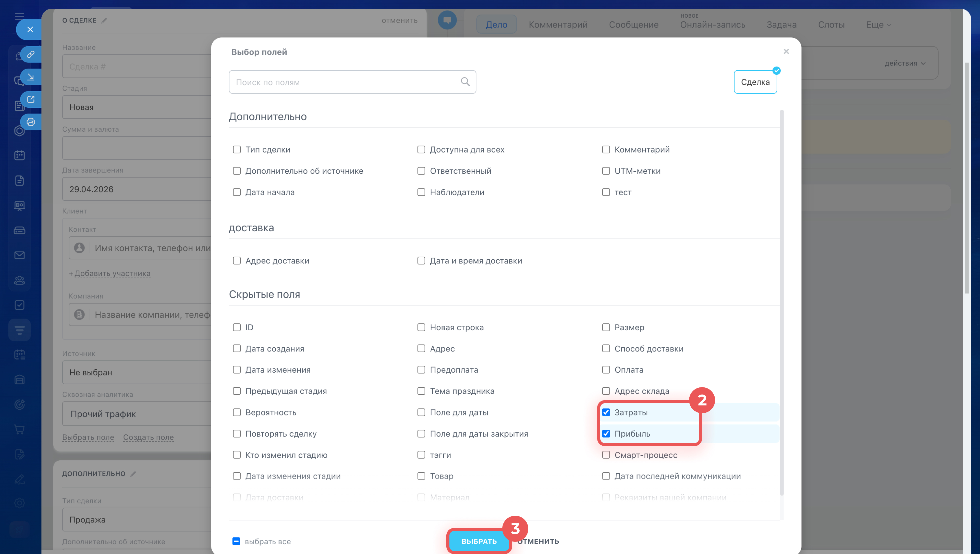This screenshot has width=980, height=554.
Task: Enable the Тип сделки checkbox
Action: [237, 149]
